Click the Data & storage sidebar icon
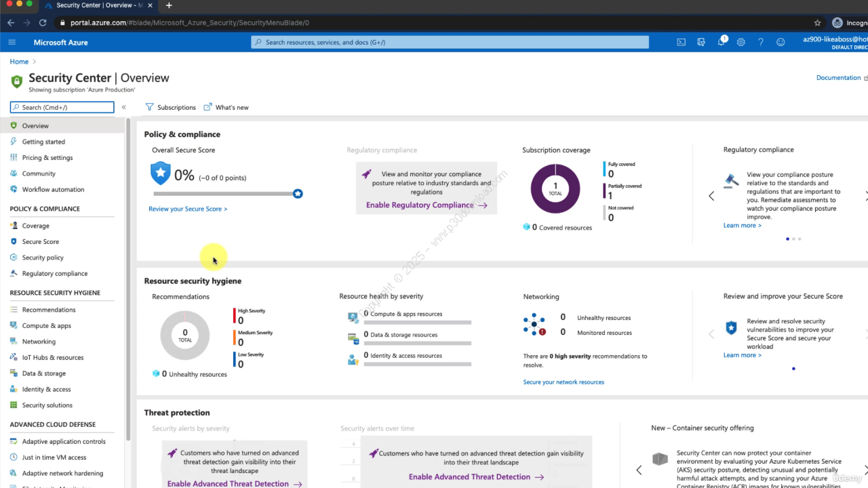The width and height of the screenshot is (868, 488). (14, 373)
